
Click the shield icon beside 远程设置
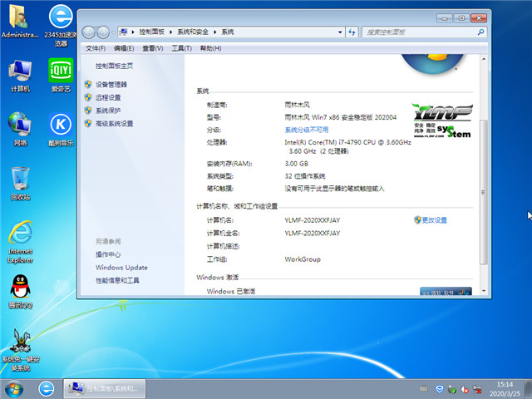[88, 97]
